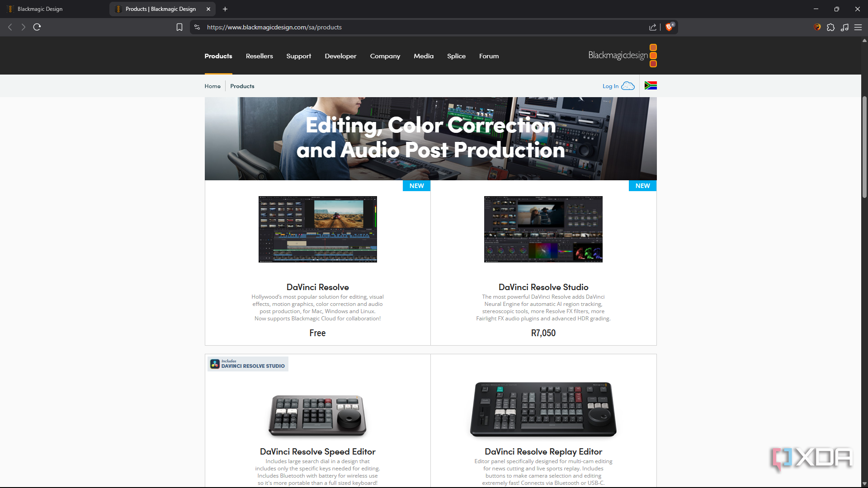
Task: Switch to the first Blackmagic Design tab
Action: (x=54, y=9)
